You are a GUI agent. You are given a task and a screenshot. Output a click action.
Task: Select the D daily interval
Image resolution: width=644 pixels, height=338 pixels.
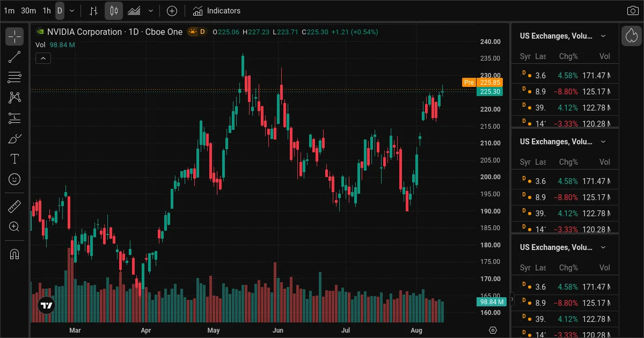[60, 11]
